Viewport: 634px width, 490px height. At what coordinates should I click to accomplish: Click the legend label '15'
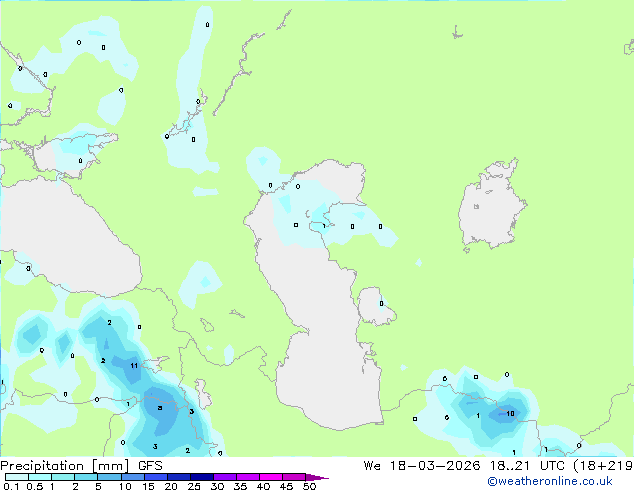(148, 486)
